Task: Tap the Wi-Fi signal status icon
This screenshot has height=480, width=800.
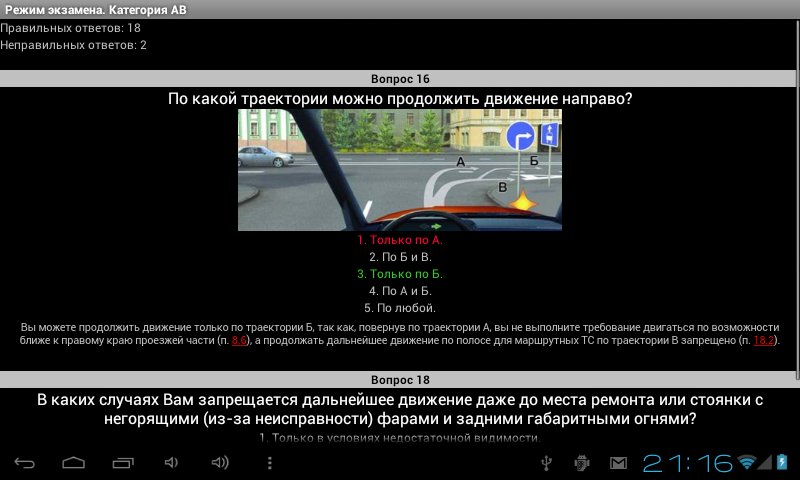Action: (746, 463)
